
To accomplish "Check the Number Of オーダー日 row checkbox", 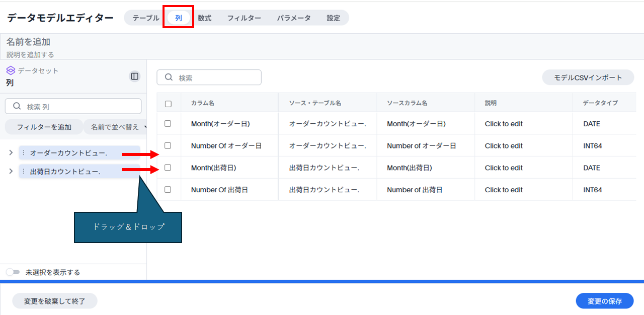I will 168,145.
